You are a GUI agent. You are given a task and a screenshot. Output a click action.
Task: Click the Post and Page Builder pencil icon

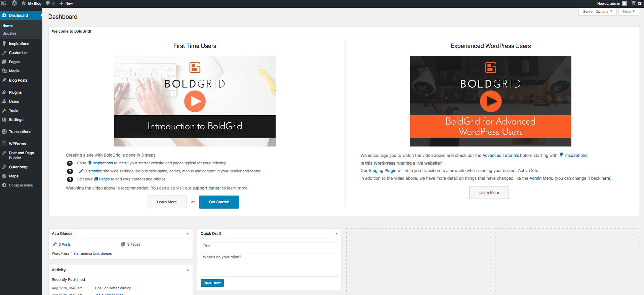point(4,153)
